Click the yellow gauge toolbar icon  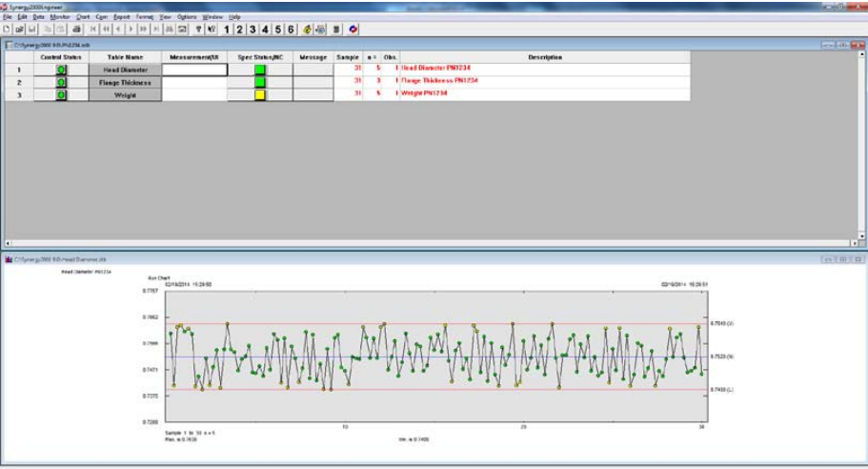coord(307,30)
